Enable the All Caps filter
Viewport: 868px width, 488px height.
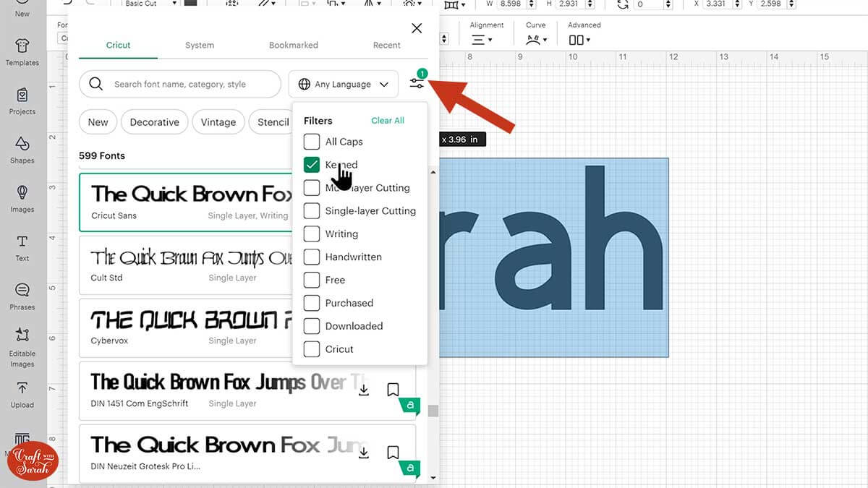click(x=312, y=142)
